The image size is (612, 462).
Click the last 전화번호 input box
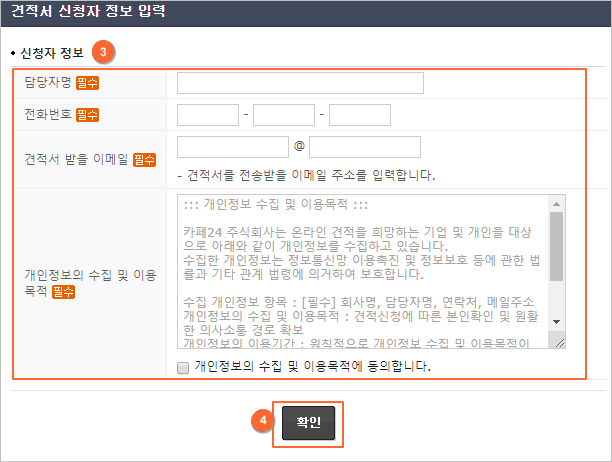point(360,115)
